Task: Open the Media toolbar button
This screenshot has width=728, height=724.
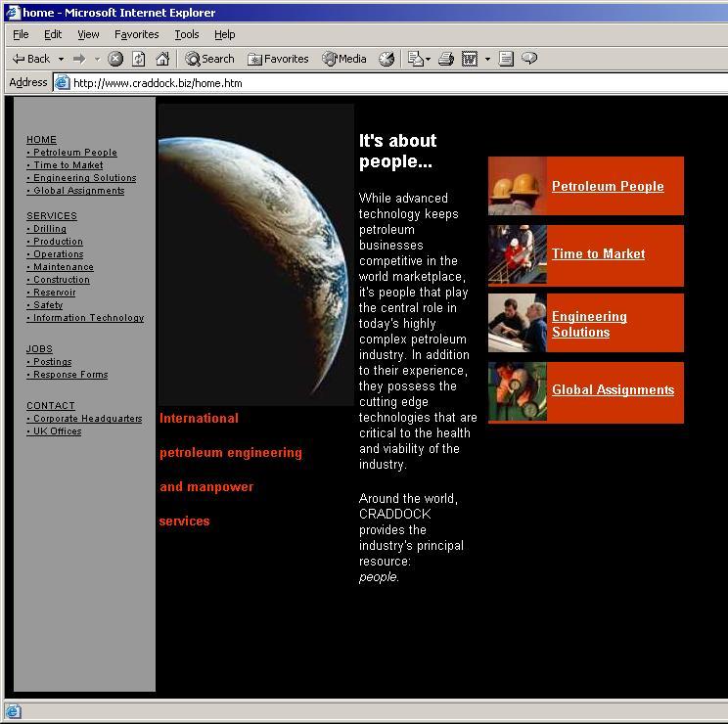Action: point(344,59)
